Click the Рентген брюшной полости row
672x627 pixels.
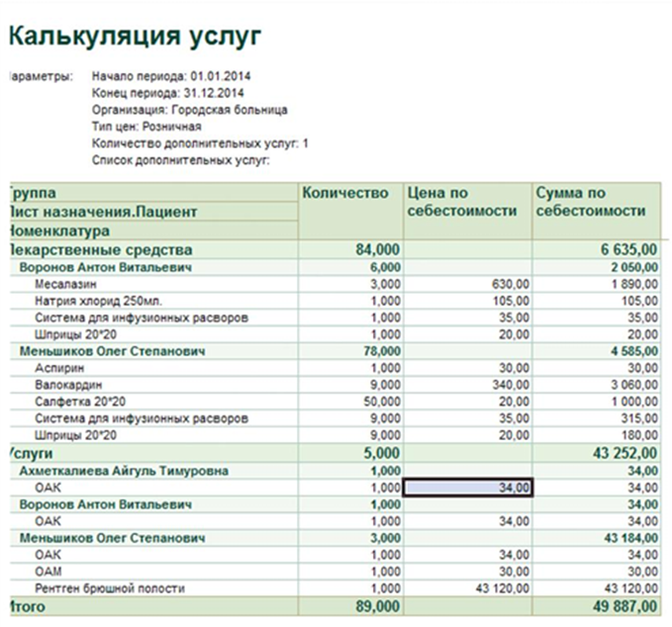pos(336,588)
